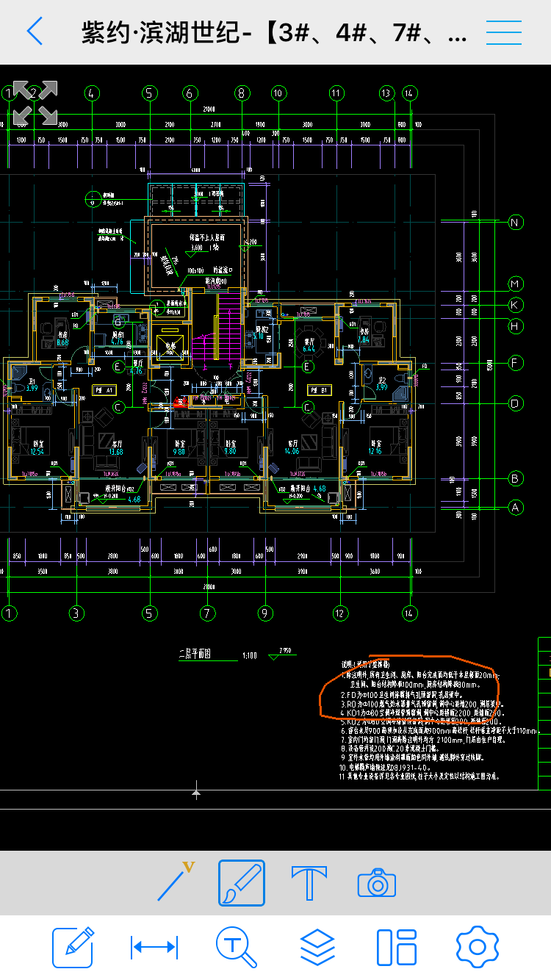Tap bottom axis bubble 9

pyautogui.click(x=265, y=613)
